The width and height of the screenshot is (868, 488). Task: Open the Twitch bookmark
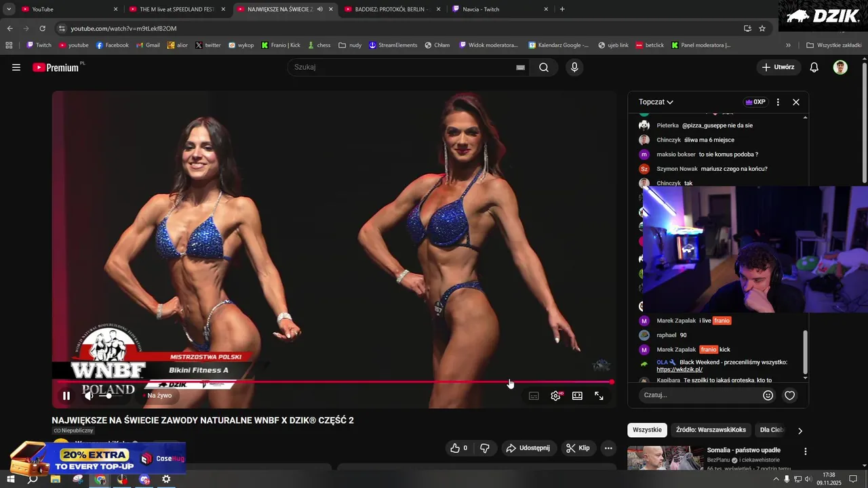(x=39, y=45)
